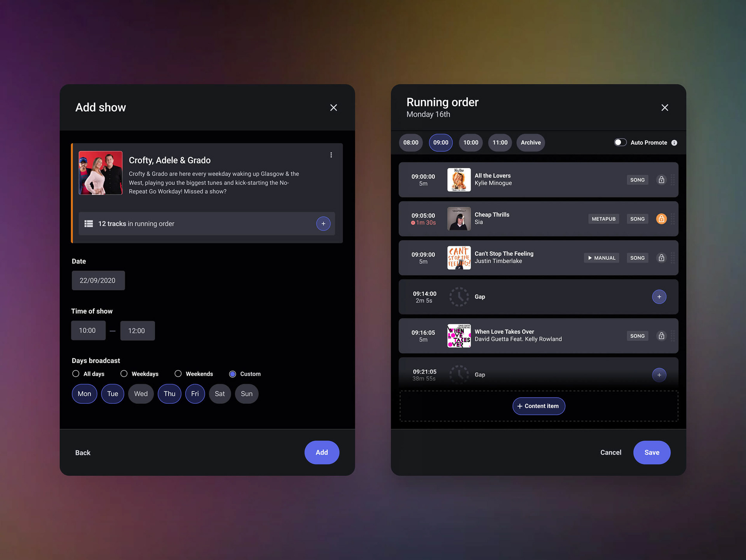
Task: Click drag handle on When Love Takes Over
Action: tap(673, 336)
